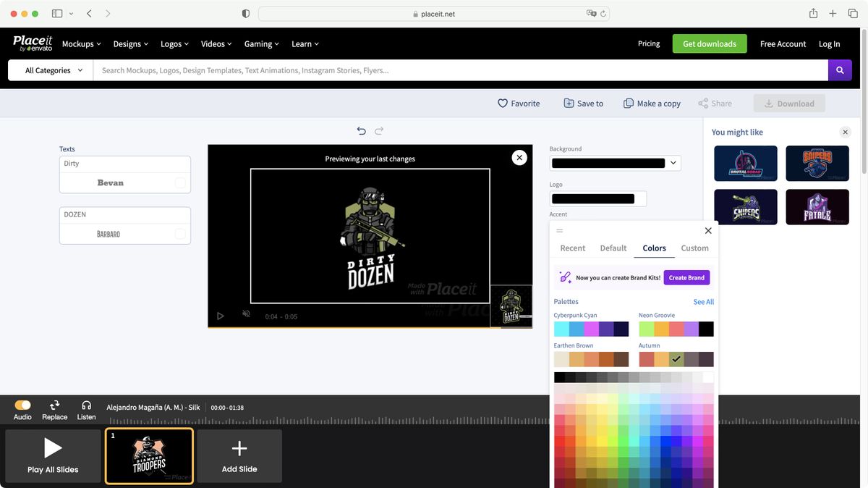Pick a cyan swatch from Cyberpunk Cyan palette
The image size is (868, 488).
[561, 328]
